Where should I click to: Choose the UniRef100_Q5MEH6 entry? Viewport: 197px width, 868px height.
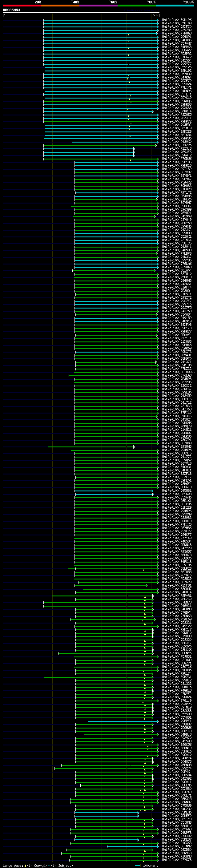pyautogui.click(x=177, y=812)
